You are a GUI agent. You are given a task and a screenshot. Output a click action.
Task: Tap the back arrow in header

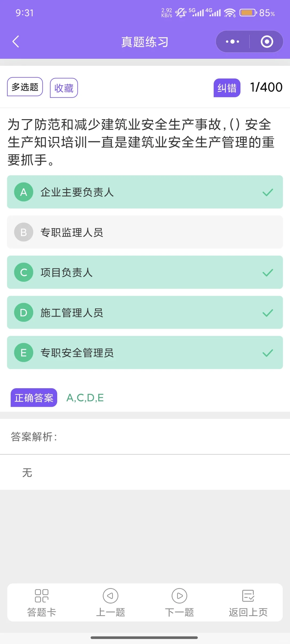(x=16, y=42)
